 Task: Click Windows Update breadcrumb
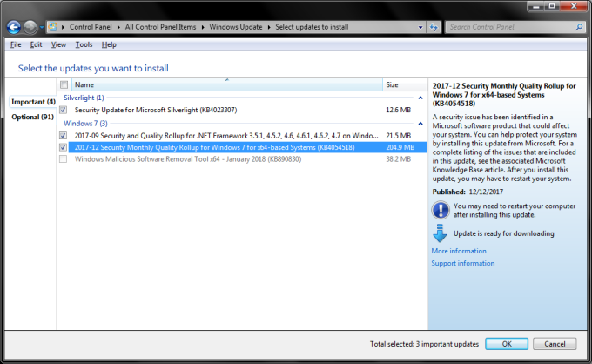(x=236, y=27)
